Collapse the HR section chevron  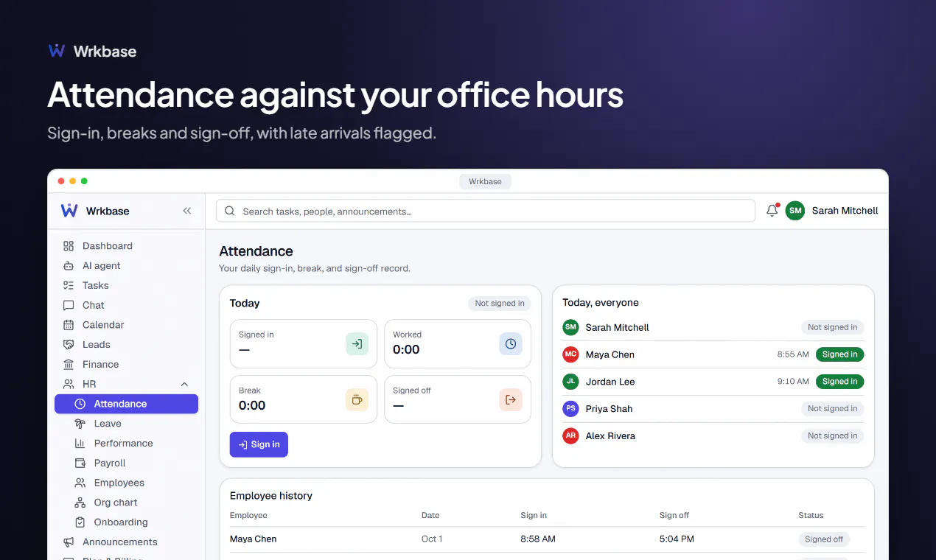click(184, 384)
